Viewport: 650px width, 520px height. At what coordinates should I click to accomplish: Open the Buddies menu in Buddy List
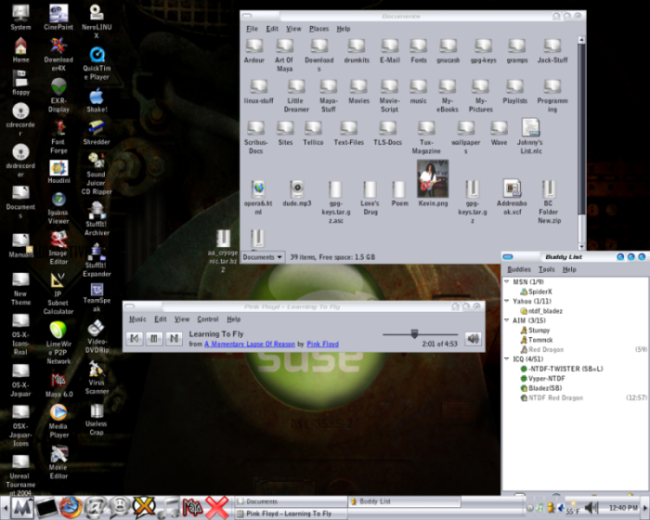(519, 269)
